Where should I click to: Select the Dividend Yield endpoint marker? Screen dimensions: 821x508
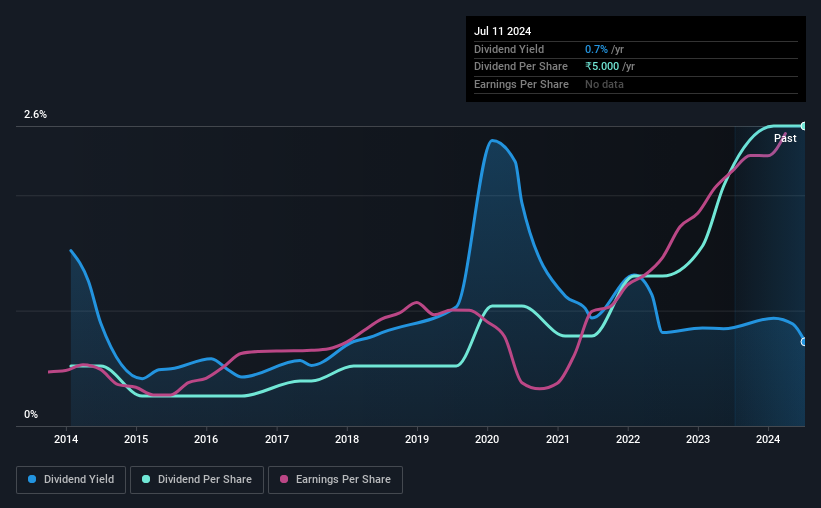point(804,342)
